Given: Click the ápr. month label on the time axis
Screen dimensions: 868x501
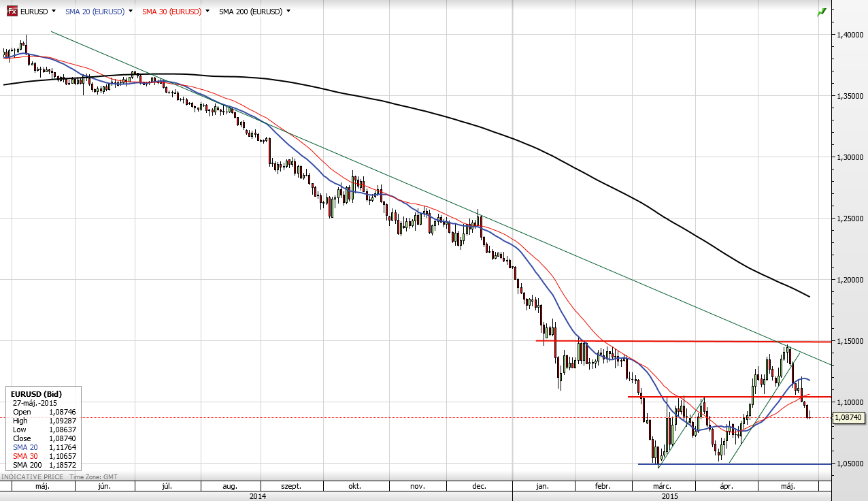Looking at the screenshot, I should [x=727, y=487].
